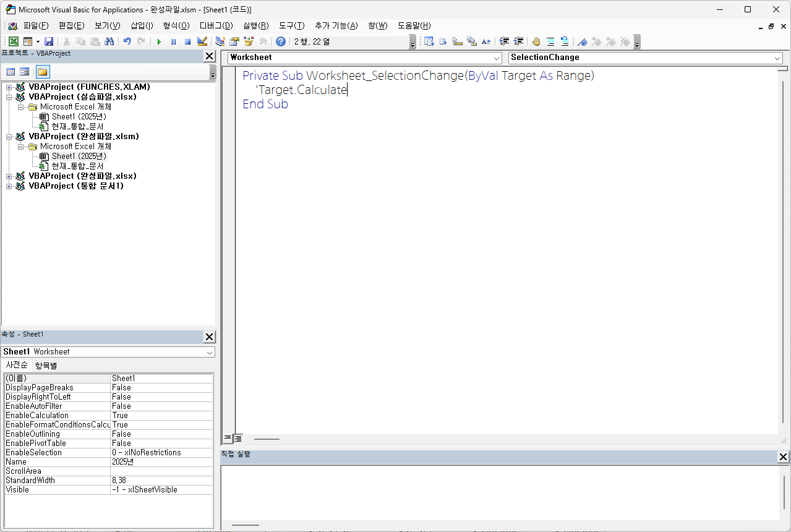The height and width of the screenshot is (532, 791).
Task: Close the 프로젝트 - VBAProject pane
Action: (209, 56)
